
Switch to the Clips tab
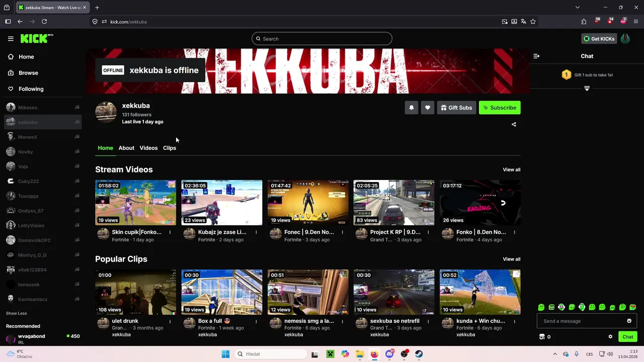(x=170, y=148)
